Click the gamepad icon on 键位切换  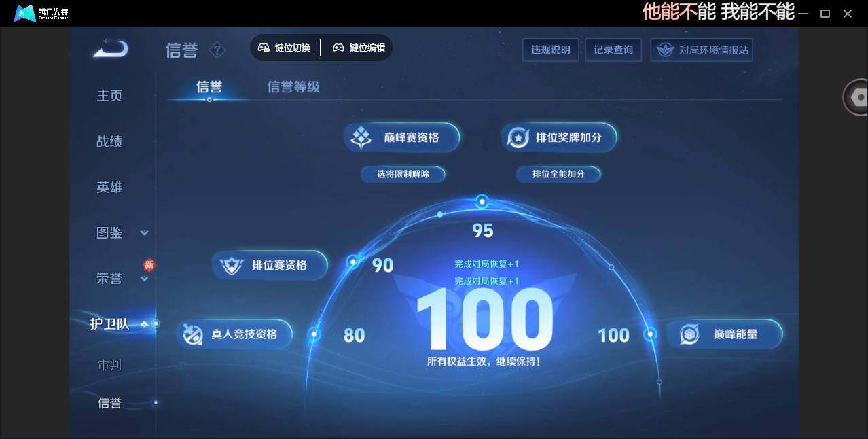[264, 48]
